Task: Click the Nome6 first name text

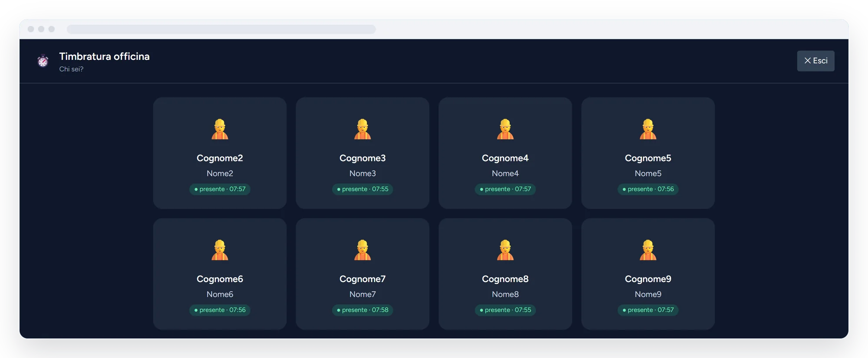Action: [220, 294]
